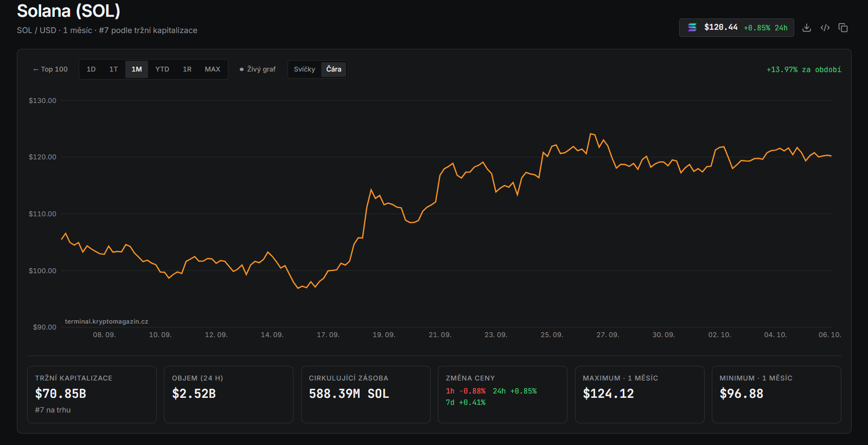Switch to the YTD range tab

point(162,69)
